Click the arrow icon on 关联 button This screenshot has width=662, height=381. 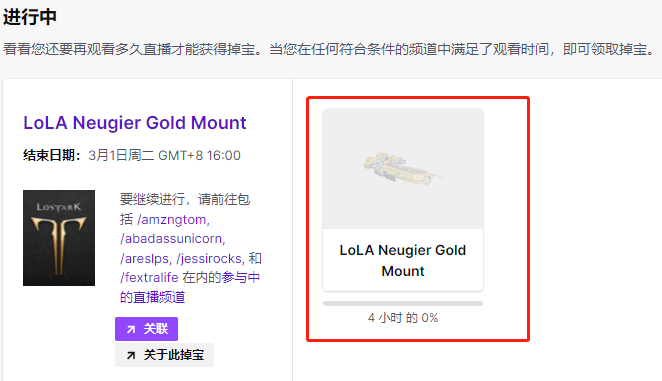pyautogui.click(x=131, y=329)
